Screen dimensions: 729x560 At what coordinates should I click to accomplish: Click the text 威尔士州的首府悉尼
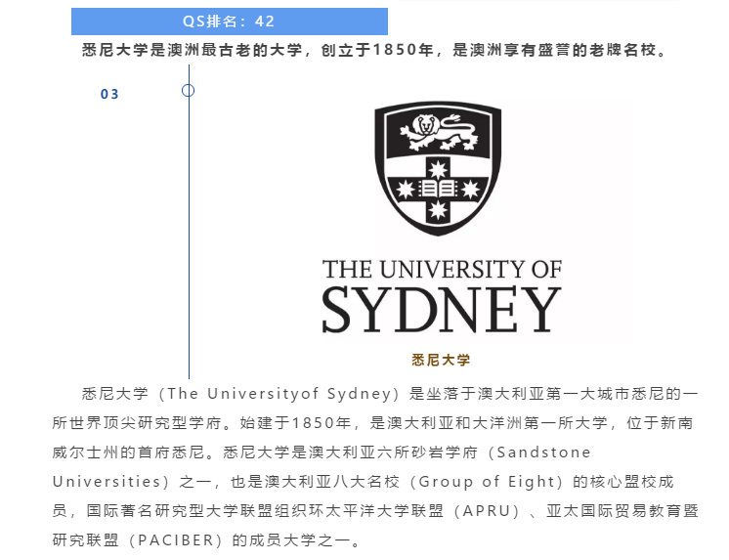tap(129, 452)
